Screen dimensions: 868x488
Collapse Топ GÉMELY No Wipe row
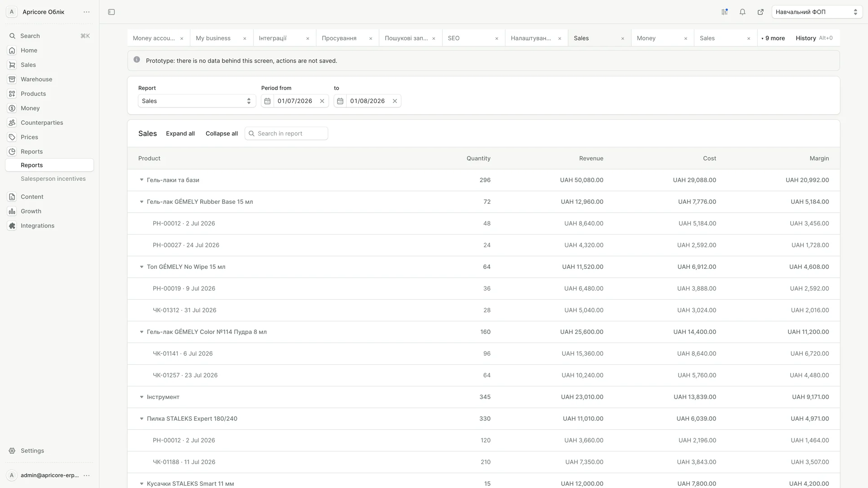tap(142, 267)
